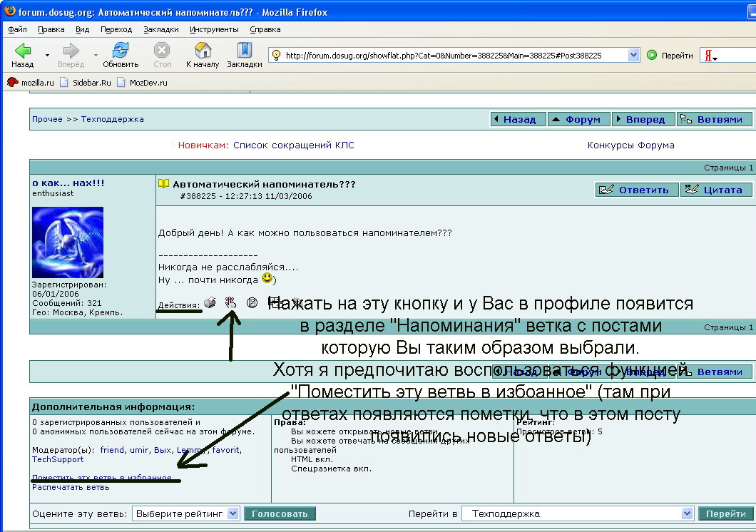The height and width of the screenshot is (532, 756).
Task: Open the Yandex search engine selector
Action: click(710, 56)
